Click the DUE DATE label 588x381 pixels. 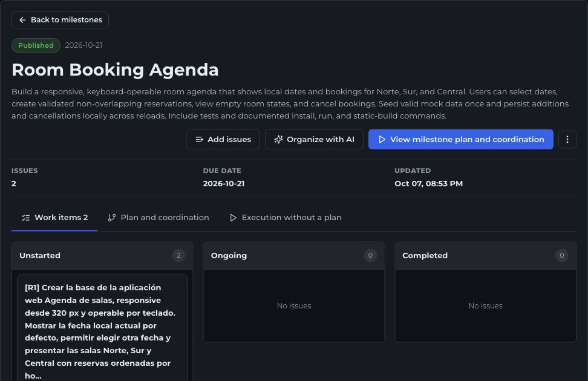(x=222, y=171)
